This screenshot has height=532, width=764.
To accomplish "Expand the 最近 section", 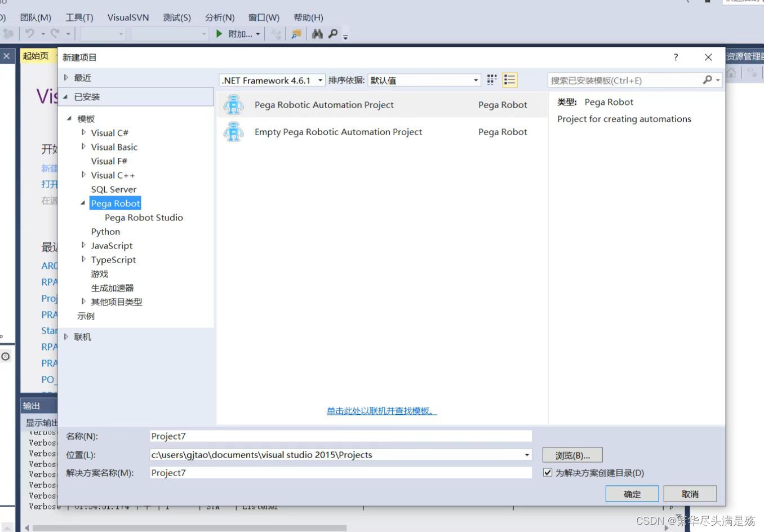I will [66, 78].
